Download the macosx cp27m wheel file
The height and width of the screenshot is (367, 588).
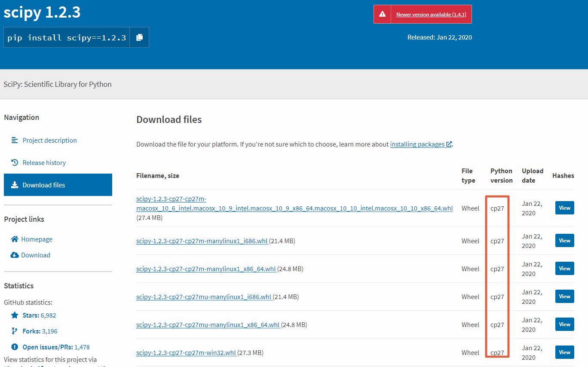point(294,204)
